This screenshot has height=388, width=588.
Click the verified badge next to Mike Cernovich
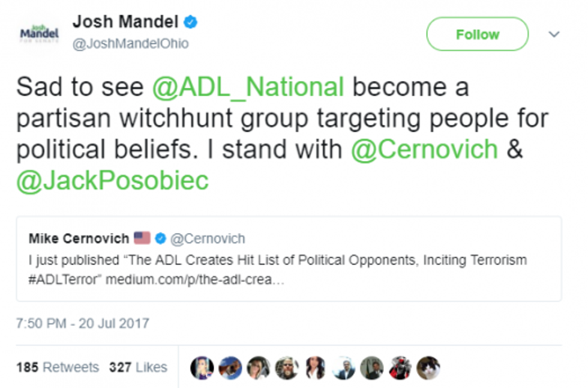click(160, 238)
